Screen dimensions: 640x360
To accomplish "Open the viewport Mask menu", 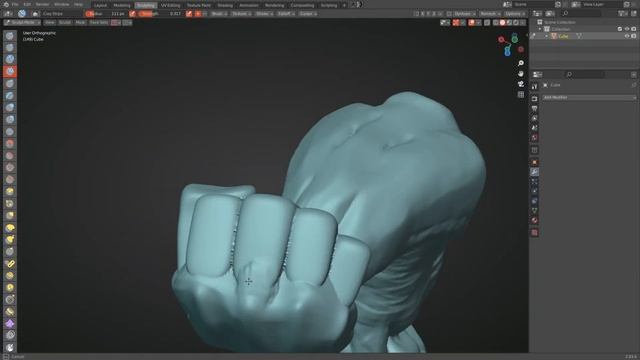I will (80, 22).
